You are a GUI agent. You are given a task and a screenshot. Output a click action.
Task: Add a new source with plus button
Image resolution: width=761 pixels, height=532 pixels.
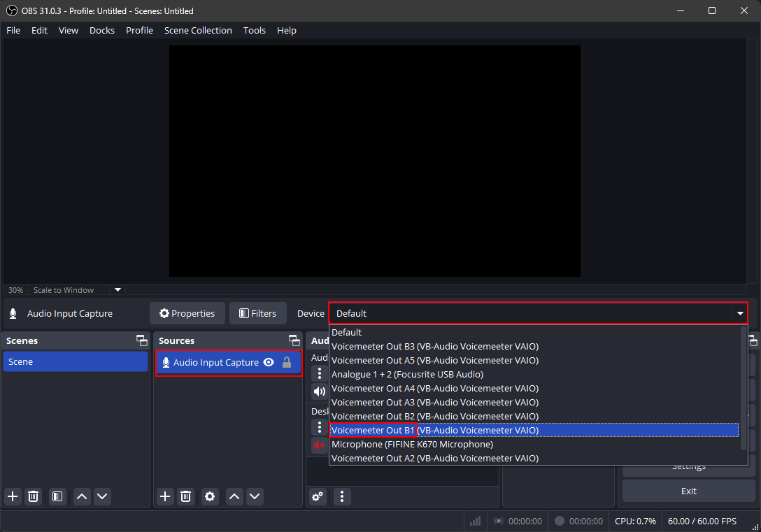click(165, 496)
